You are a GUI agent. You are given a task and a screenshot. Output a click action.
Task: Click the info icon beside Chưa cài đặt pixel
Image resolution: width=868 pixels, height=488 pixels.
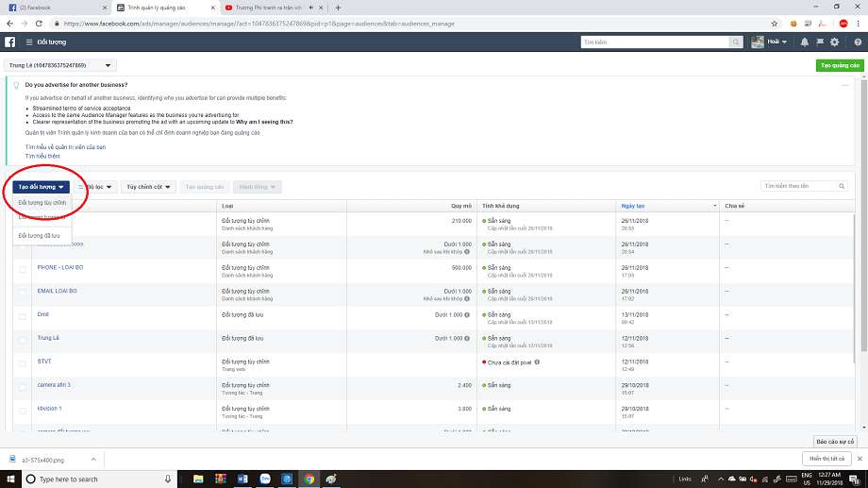click(537, 362)
